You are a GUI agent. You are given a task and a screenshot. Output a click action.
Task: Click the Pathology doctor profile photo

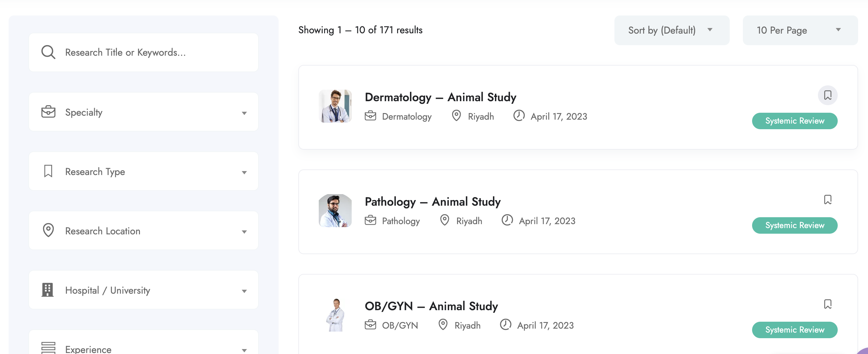tap(335, 211)
